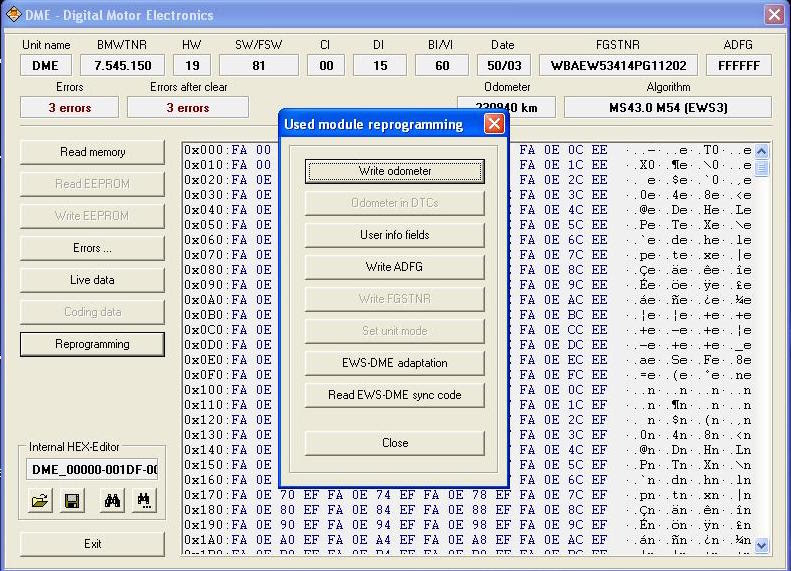Screen dimensions: 791x571
Task: Click the DME window title bar icon
Action: pyautogui.click(x=14, y=14)
